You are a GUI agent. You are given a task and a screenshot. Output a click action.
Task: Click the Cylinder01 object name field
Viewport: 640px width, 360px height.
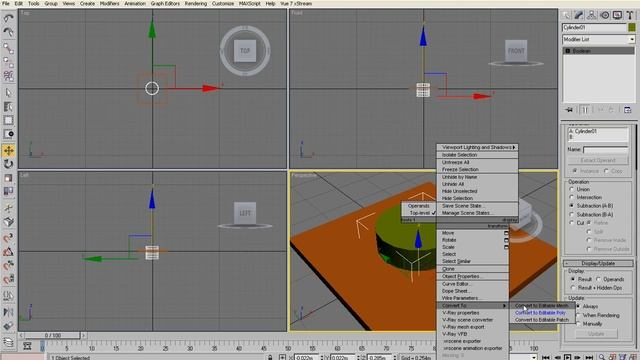594,27
